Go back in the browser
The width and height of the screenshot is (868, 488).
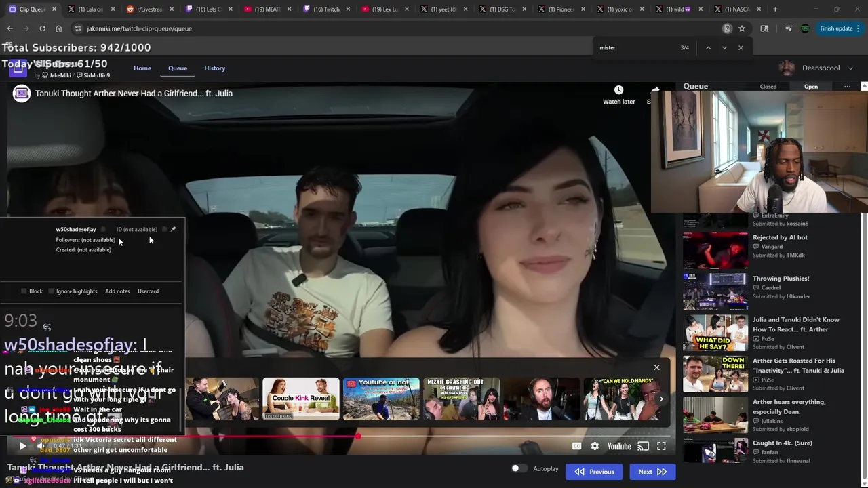9,28
